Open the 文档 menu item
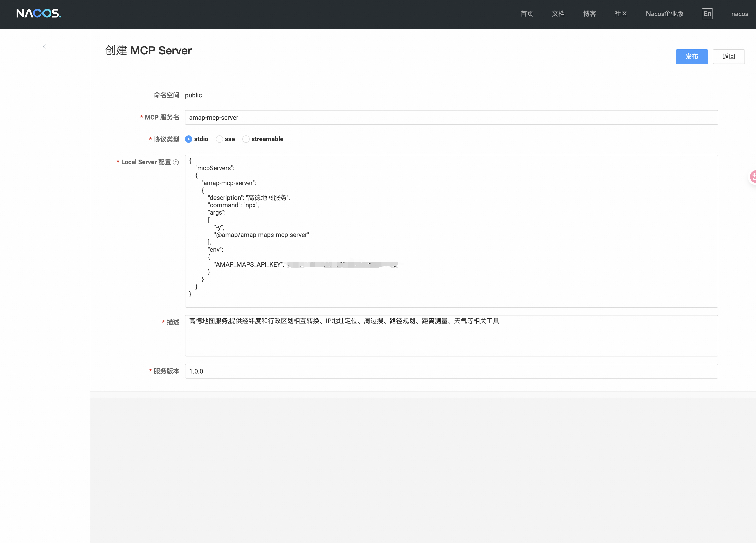The image size is (756, 543). (558, 14)
